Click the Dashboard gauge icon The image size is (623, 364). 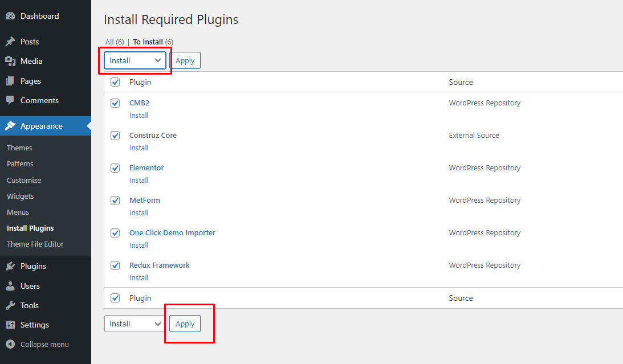pos(10,16)
